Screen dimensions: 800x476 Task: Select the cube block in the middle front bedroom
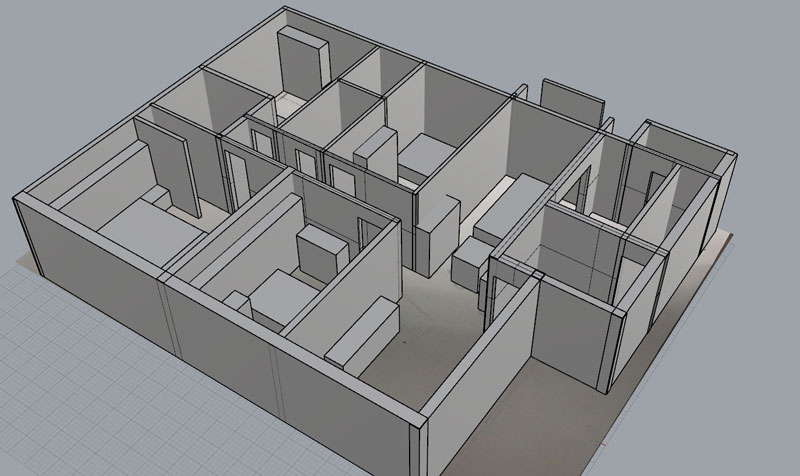click(x=322, y=254)
